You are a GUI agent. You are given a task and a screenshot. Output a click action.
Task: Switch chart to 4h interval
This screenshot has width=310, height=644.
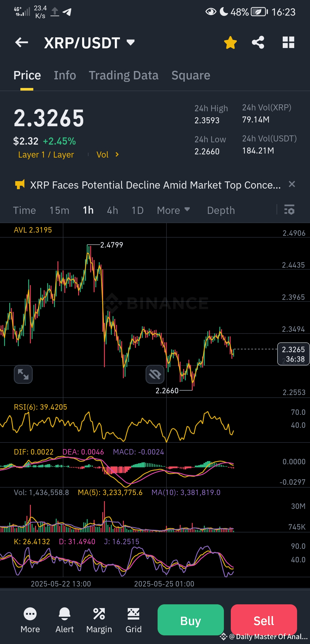pos(113,210)
